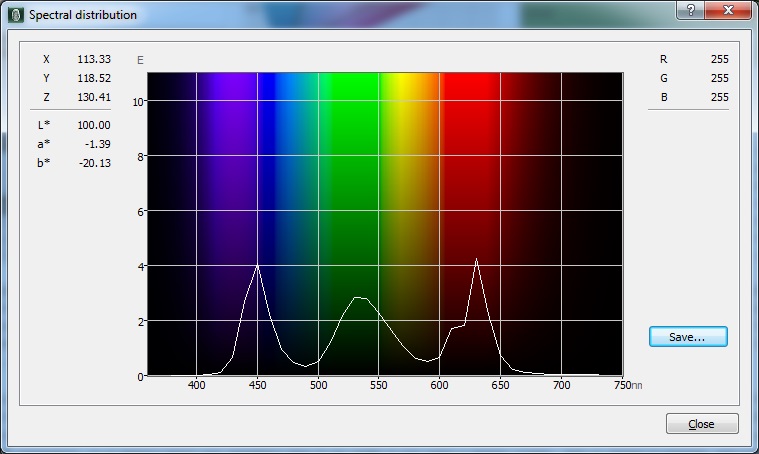This screenshot has width=759, height=454.
Task: Click the B value 255
Action: click(719, 97)
